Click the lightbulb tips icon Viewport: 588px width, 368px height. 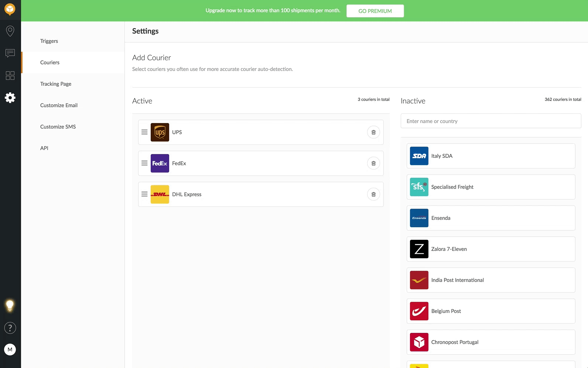point(10,306)
